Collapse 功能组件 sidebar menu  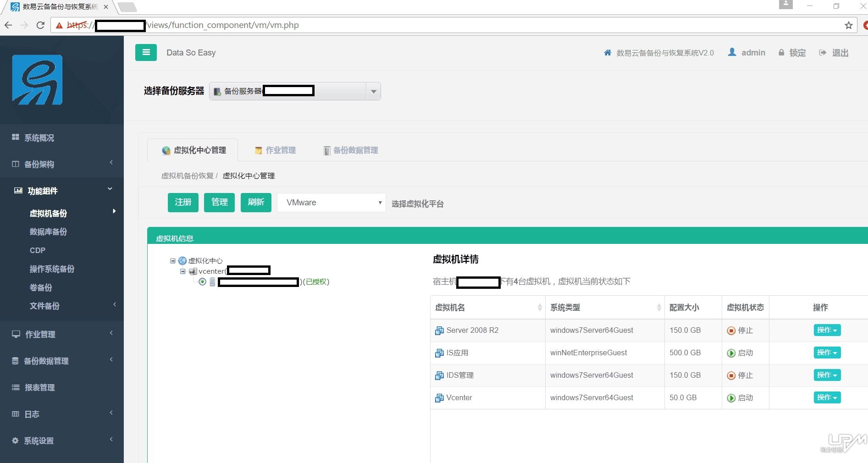pos(62,191)
